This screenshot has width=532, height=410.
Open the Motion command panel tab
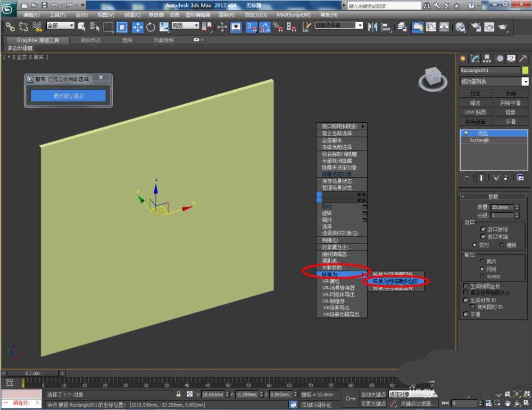tap(500, 58)
